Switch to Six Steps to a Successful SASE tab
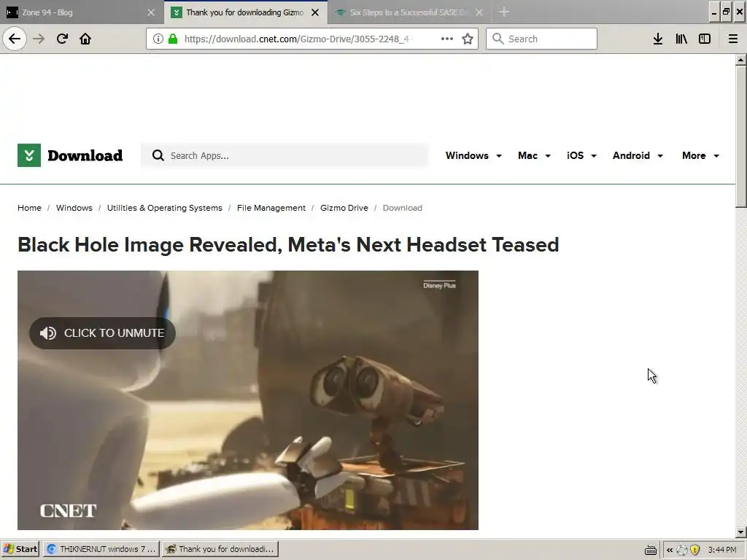747x560 pixels. tap(409, 12)
